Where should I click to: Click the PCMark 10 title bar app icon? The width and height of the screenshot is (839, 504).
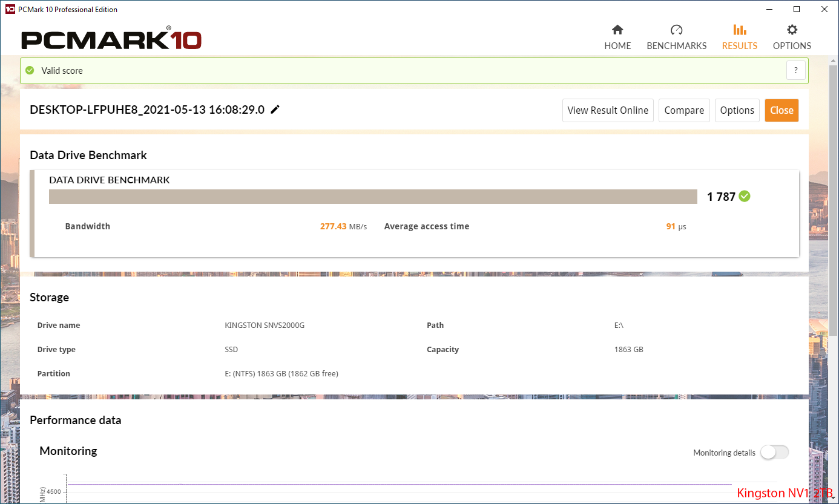tap(10, 9)
